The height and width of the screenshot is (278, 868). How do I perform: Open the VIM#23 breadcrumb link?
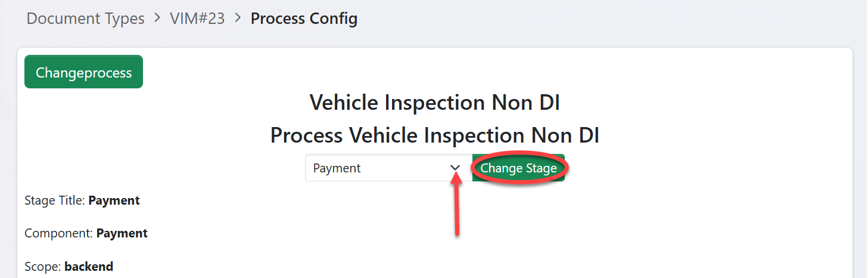pos(197,18)
